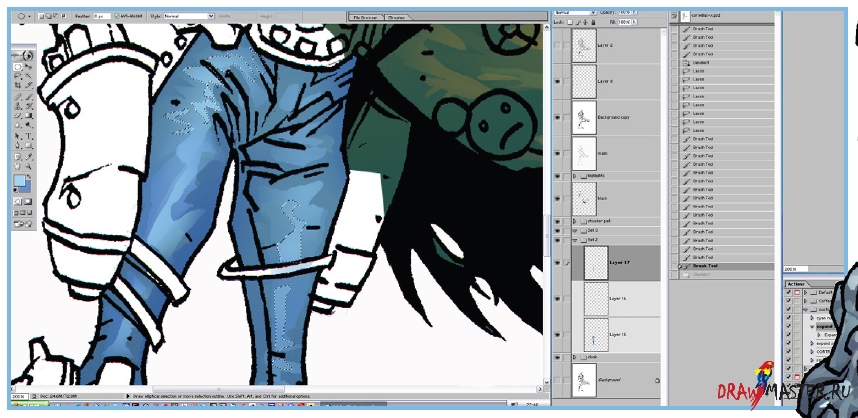Hide Layer 6 using its eye icon
This screenshot has width=858, height=418.
(x=557, y=81)
